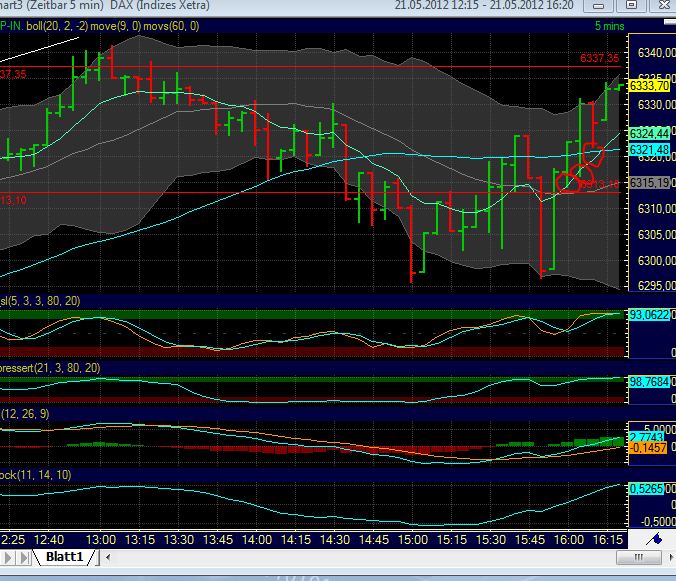This screenshot has height=581, width=676.
Task: Click the 21.05.2012 date range in title bar
Action: point(484,6)
